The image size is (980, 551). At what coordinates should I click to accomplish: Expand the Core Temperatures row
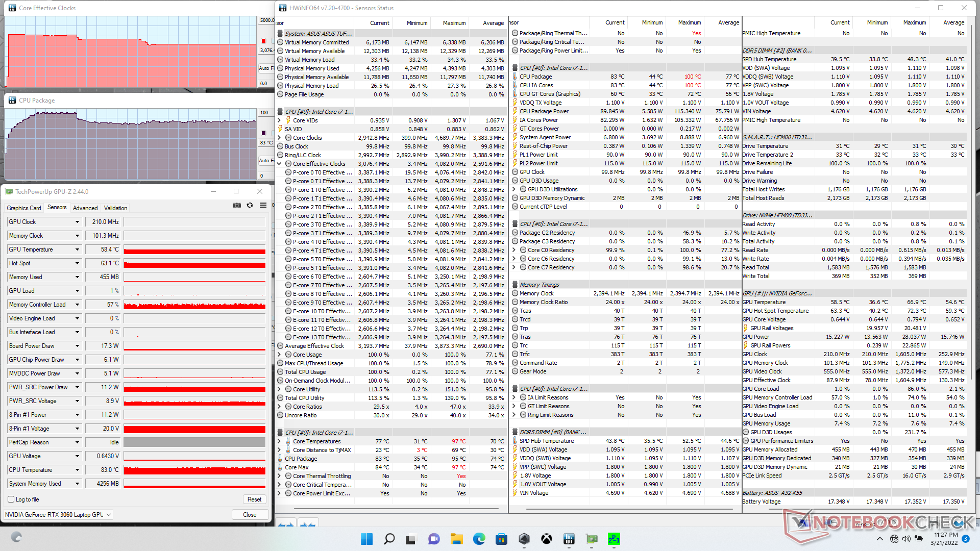click(279, 441)
